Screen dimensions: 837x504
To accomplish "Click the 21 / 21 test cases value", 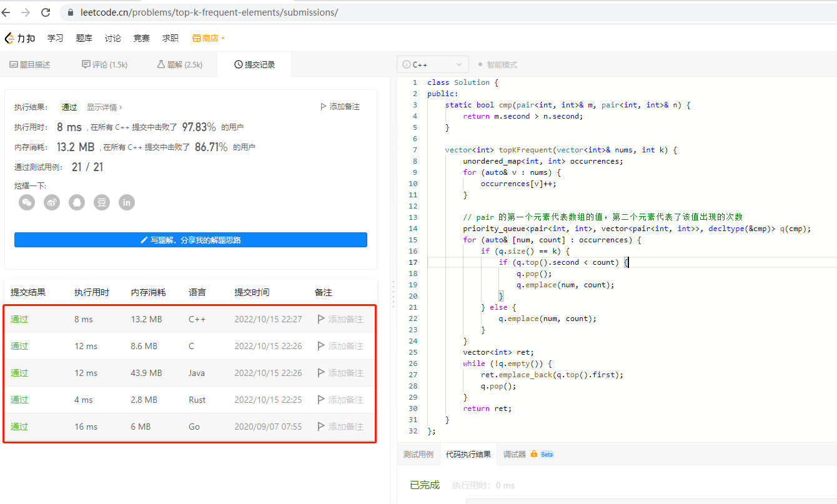I will pos(87,167).
